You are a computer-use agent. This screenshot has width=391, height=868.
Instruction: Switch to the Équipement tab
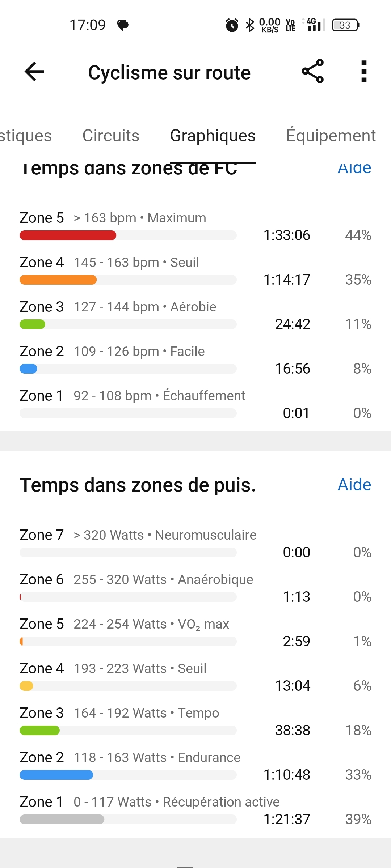pyautogui.click(x=331, y=136)
